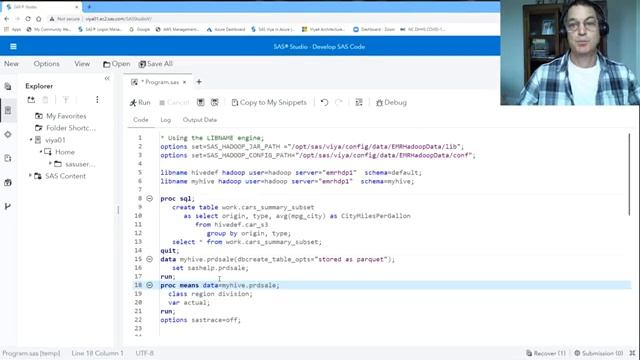Switch to the Output Data tab

coord(200,120)
